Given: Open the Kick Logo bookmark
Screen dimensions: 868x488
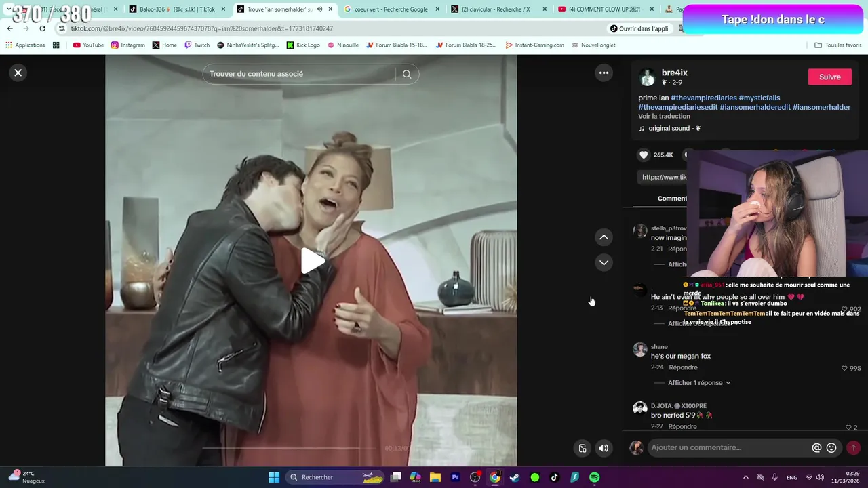Looking at the screenshot, I should tap(303, 45).
